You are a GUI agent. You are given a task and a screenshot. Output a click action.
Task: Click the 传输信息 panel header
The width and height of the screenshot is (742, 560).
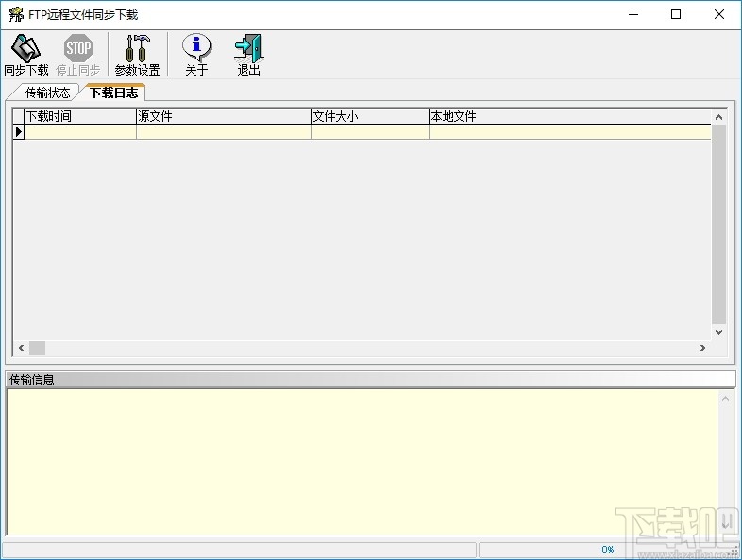click(x=370, y=380)
